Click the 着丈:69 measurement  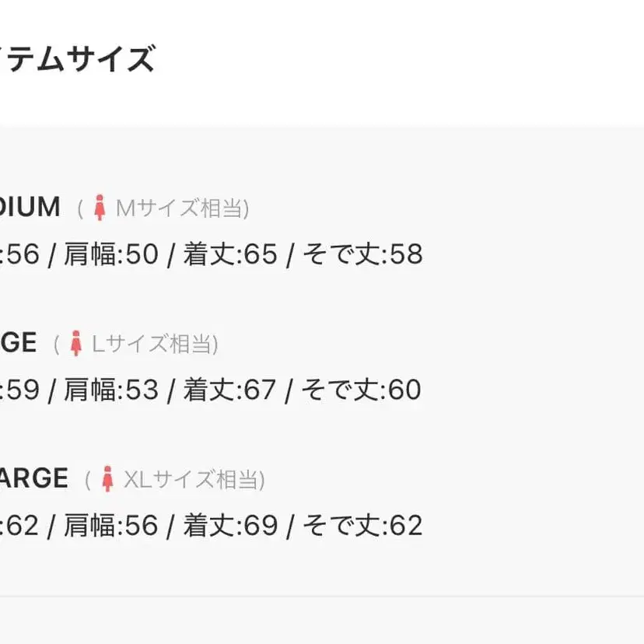230,526
